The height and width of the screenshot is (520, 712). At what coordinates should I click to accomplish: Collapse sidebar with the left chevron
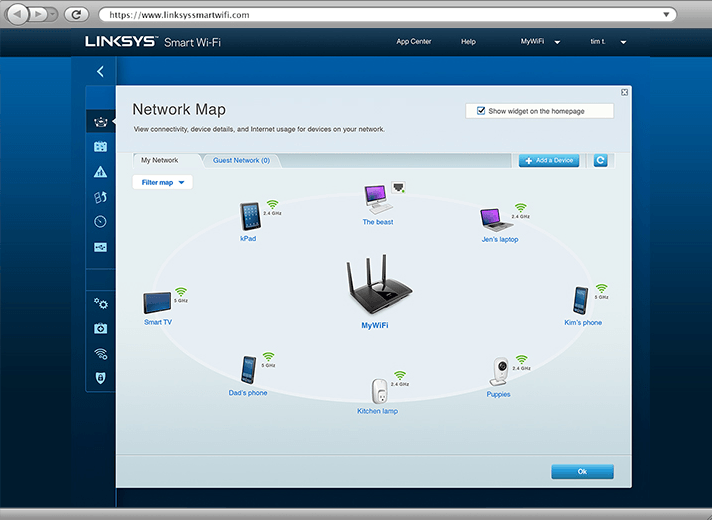100,71
